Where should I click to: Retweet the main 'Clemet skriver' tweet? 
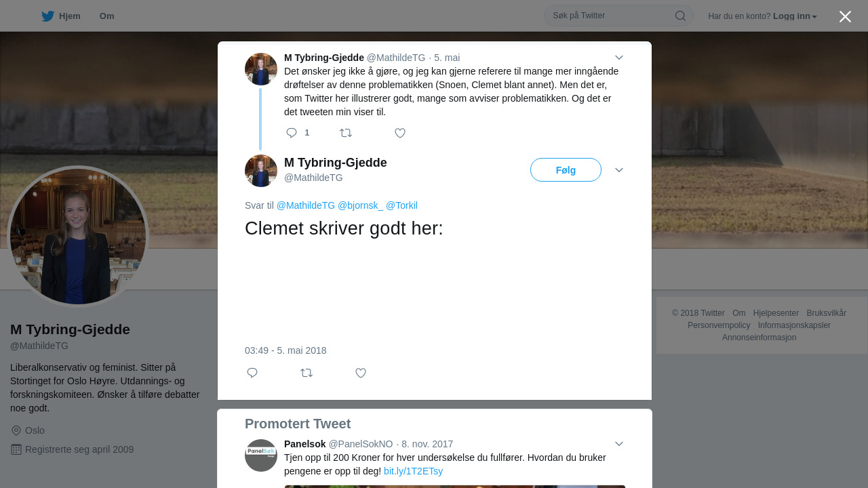pos(307,373)
